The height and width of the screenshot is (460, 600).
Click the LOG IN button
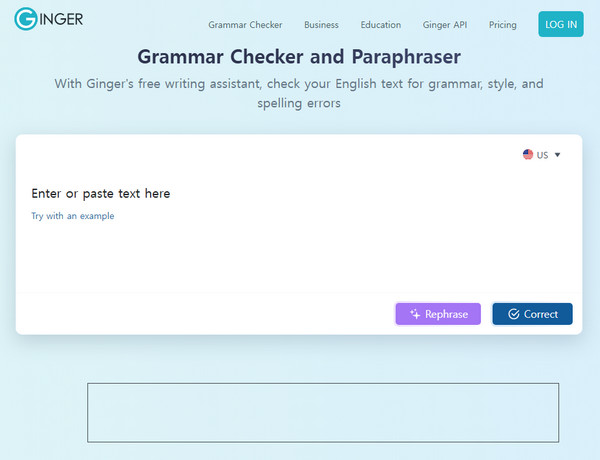(561, 24)
